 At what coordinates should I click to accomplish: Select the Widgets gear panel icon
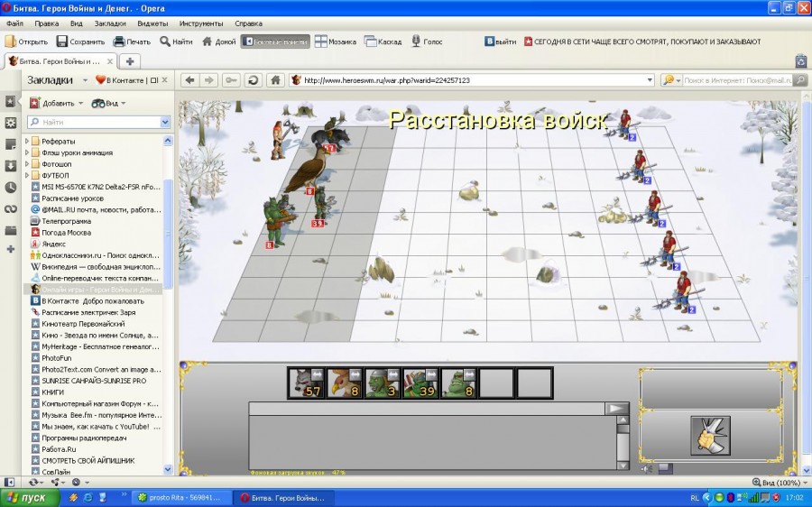[x=10, y=123]
